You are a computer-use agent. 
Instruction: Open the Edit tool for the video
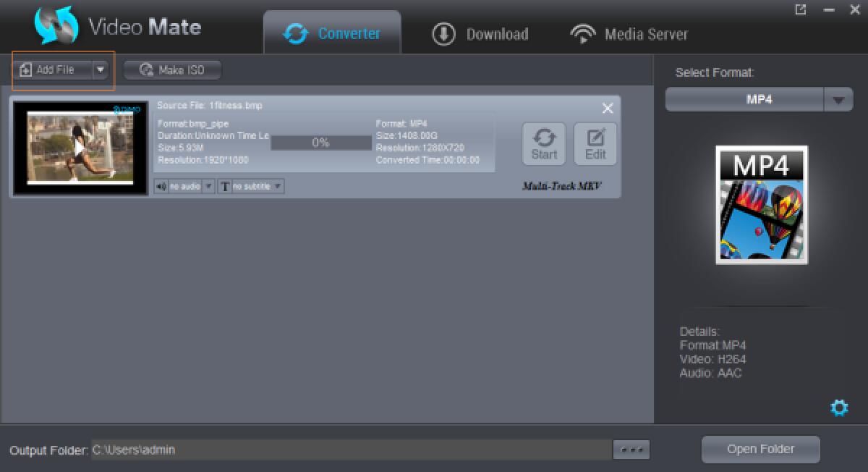595,143
